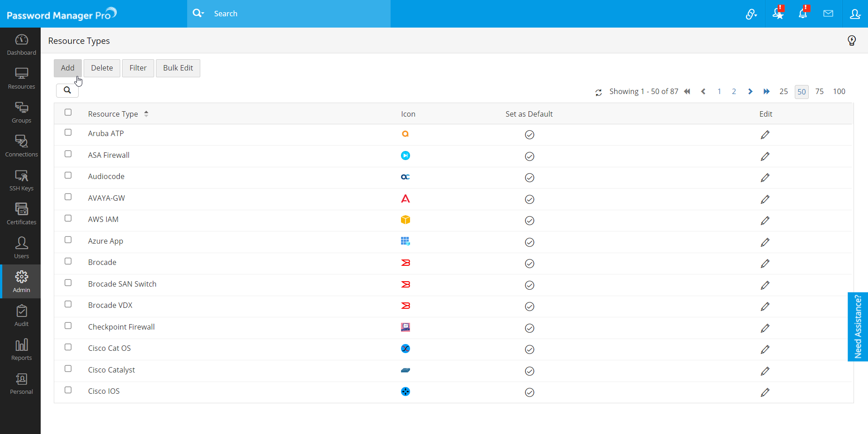
Task: Click the Bulk Edit button
Action: [x=178, y=68]
